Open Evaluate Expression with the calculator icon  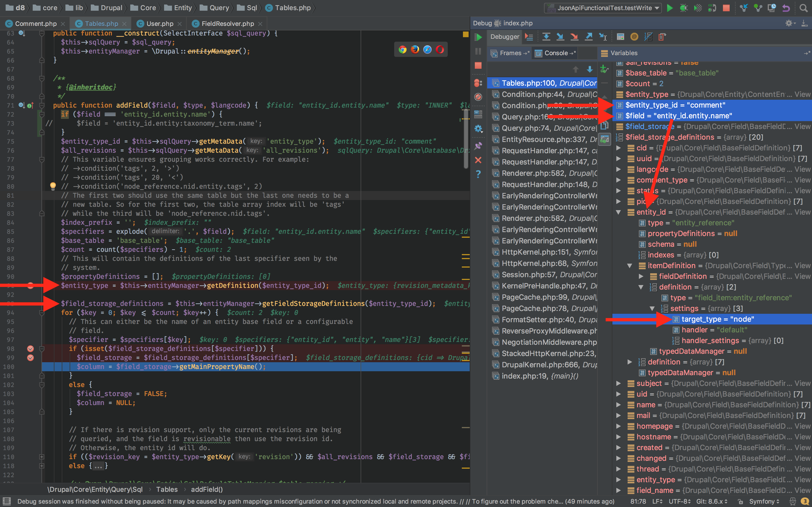621,37
